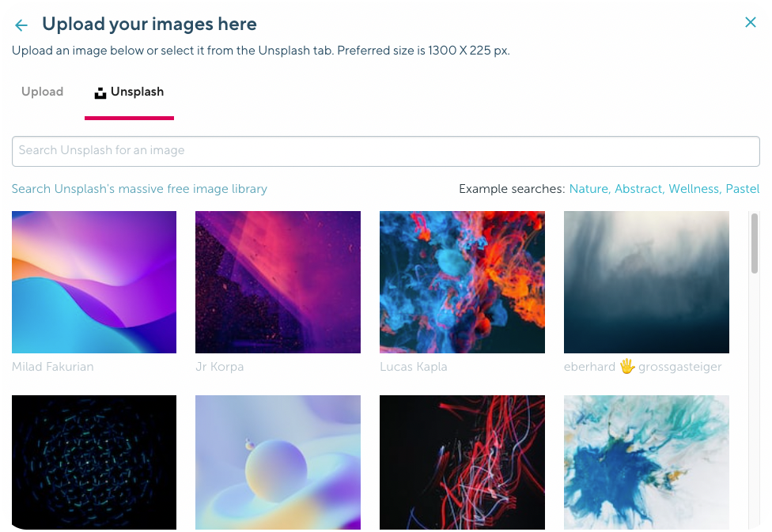Search for Wellness example images
Viewport: 772px width, 532px height.
[694, 189]
